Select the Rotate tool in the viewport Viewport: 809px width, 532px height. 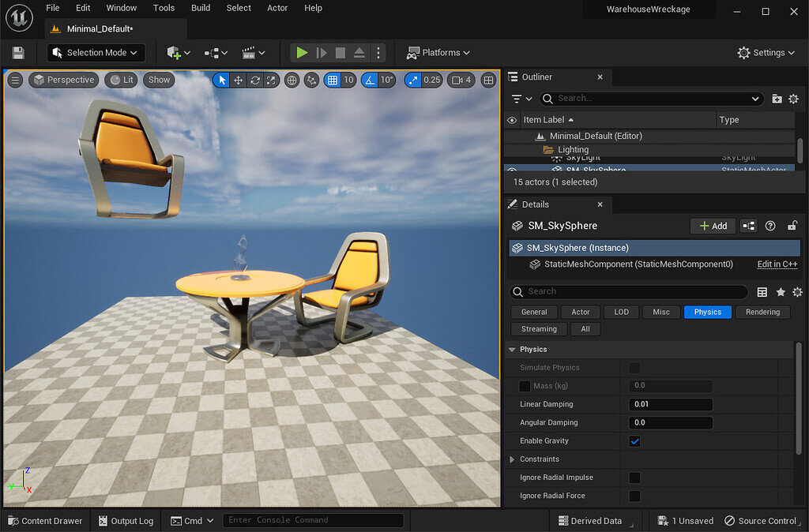tap(255, 80)
